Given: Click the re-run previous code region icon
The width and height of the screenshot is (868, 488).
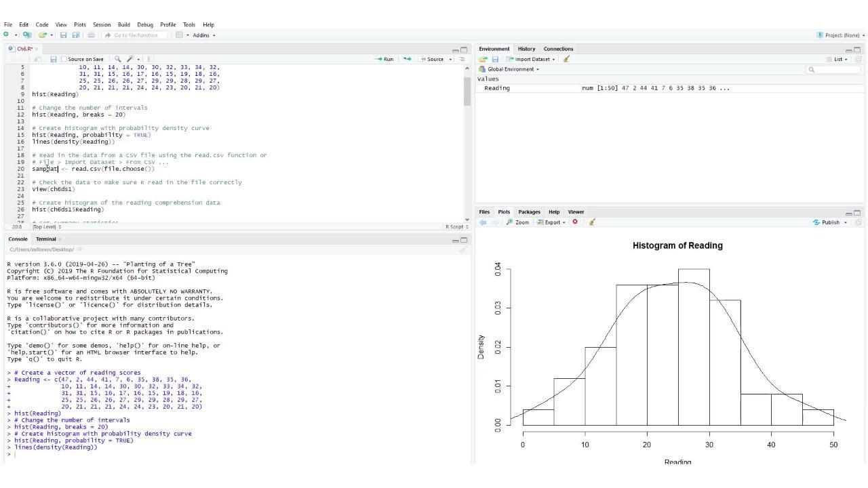Looking at the screenshot, I should pos(407,59).
